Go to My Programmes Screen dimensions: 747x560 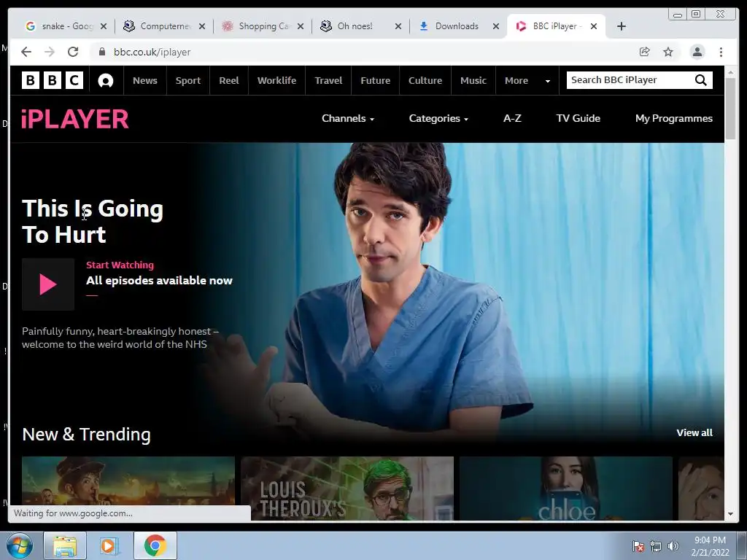point(673,119)
